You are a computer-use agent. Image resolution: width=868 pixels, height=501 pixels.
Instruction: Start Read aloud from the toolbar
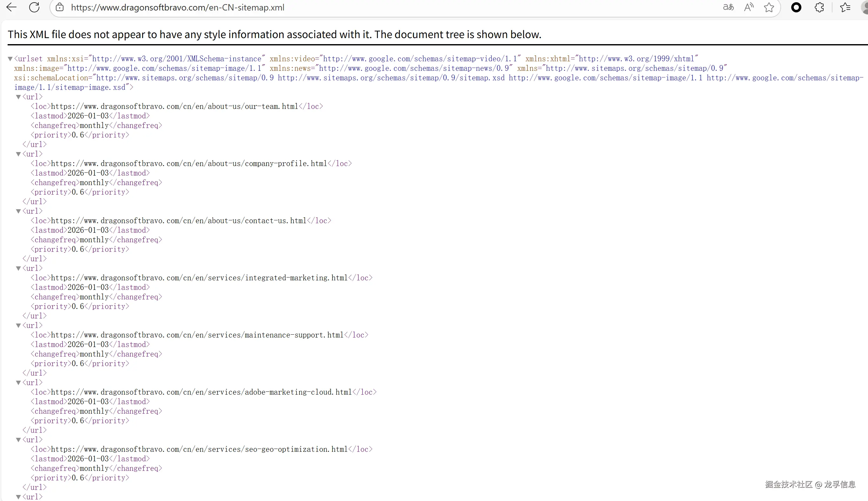[749, 7]
